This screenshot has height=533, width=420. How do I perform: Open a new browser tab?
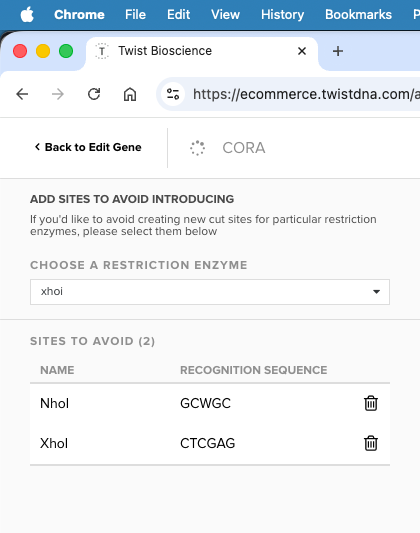338,51
